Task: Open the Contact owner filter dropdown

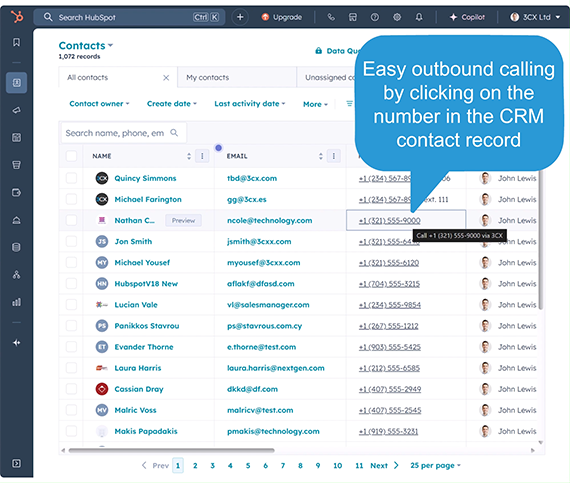Action: [99, 104]
